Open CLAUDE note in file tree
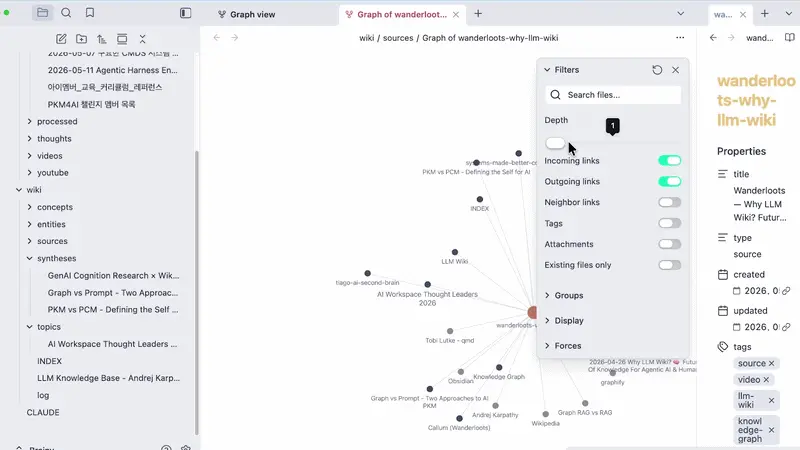This screenshot has width=800, height=450. [x=43, y=412]
